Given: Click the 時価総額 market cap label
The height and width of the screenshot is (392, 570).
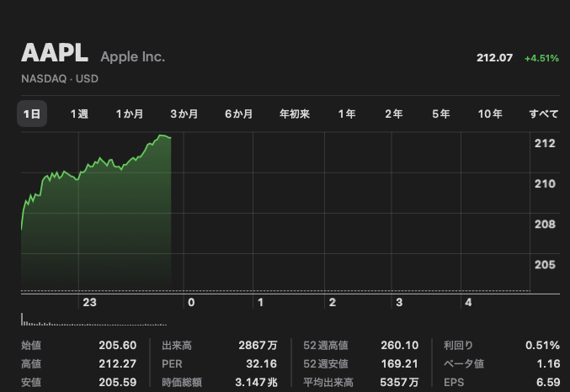Looking at the screenshot, I should (182, 382).
